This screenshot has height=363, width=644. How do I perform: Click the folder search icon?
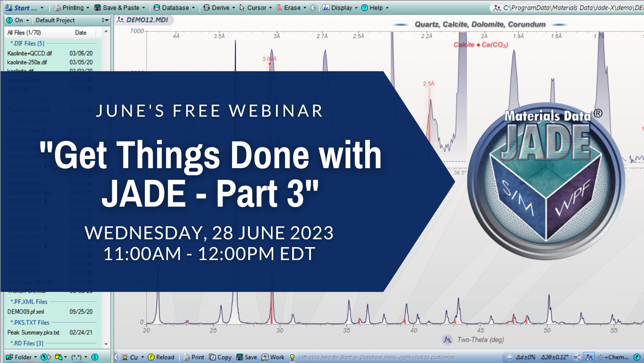pos(59,357)
